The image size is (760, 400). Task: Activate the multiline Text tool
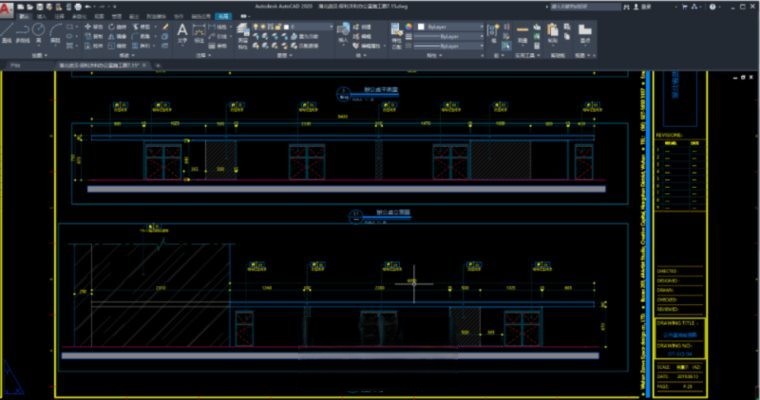183,31
